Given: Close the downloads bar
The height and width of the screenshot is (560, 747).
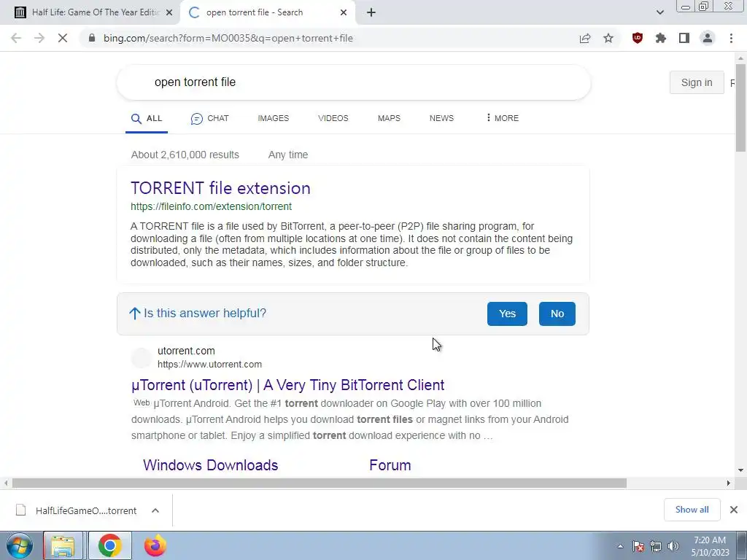Looking at the screenshot, I should click(x=734, y=510).
